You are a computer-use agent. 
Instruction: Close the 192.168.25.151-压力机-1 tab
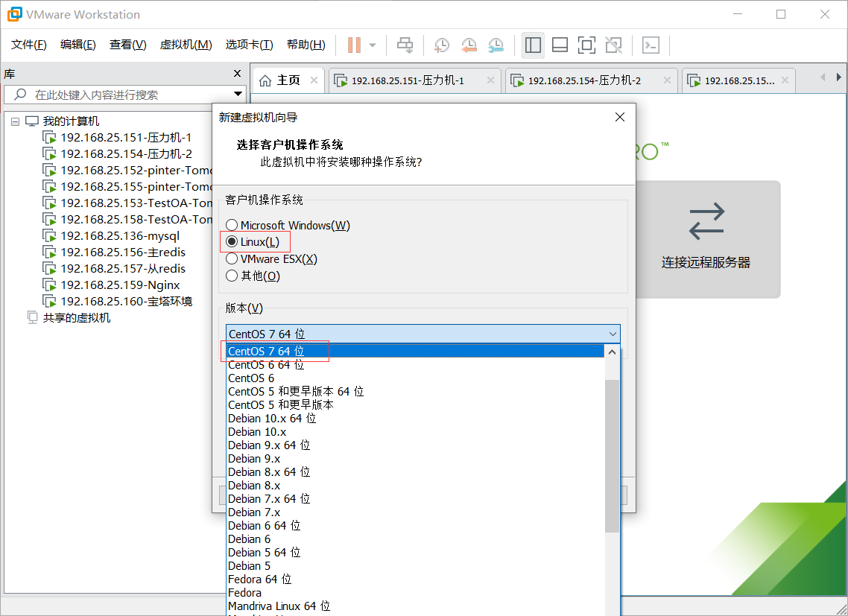click(490, 80)
